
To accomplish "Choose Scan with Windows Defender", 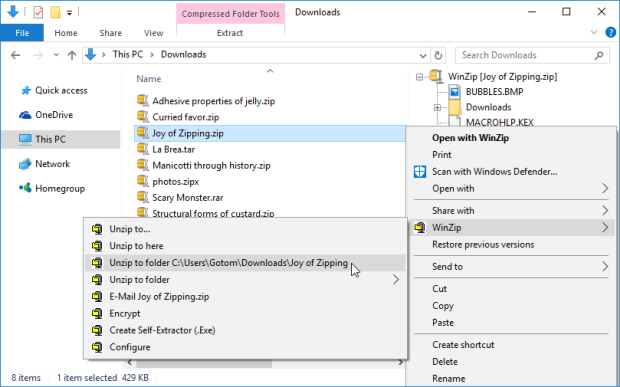I will (x=494, y=172).
